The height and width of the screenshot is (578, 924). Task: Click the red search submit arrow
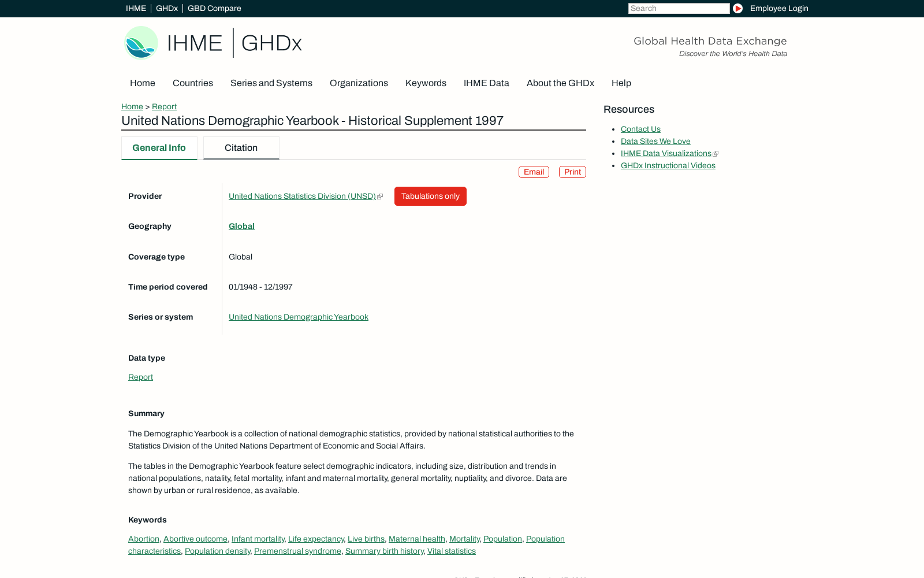pos(737,8)
